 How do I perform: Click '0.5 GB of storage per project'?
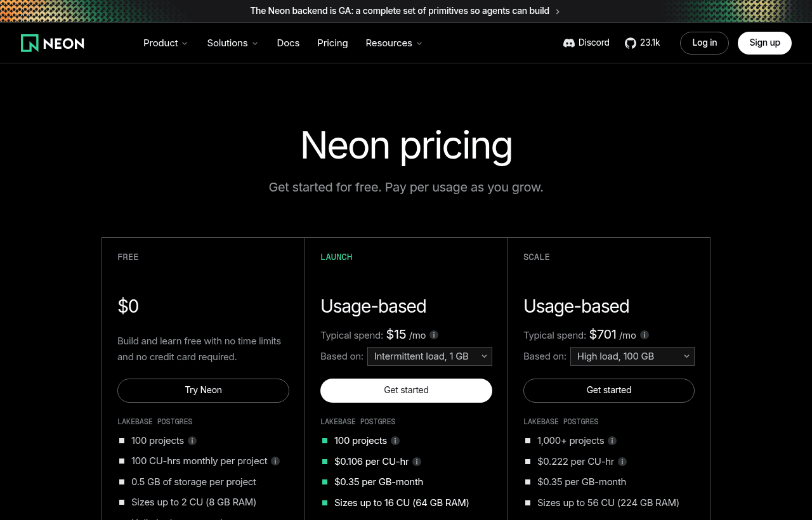point(193,482)
